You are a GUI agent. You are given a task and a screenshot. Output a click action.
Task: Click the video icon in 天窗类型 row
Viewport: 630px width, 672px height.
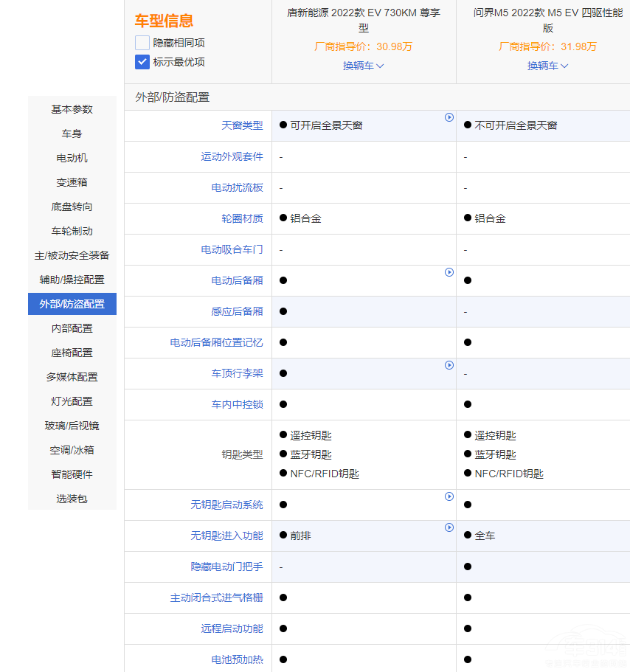(449, 117)
